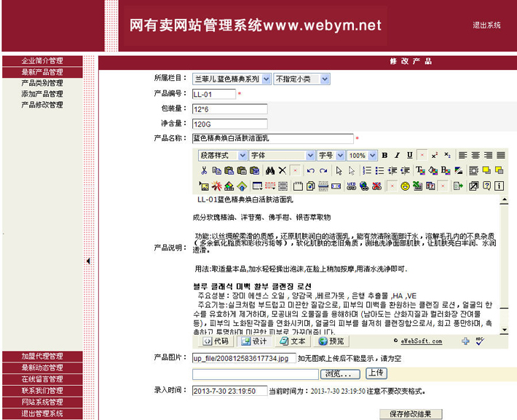Remove hyperlink with the red-crossed link icon
Viewport: 517px width, 420px height.
[376, 186]
